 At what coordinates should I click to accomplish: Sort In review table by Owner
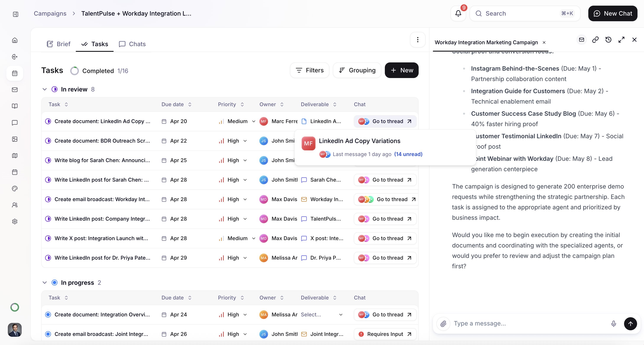tap(272, 104)
